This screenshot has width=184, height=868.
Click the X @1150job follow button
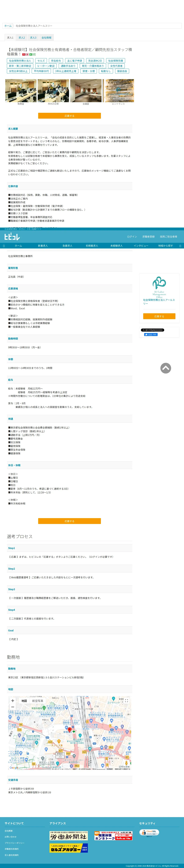click(x=152, y=330)
